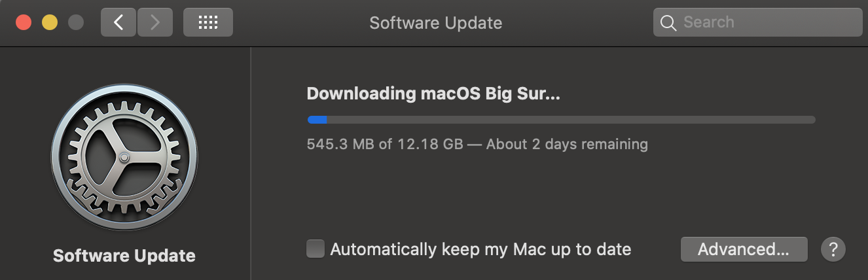Minimize the window with the yellow button
The image size is (868, 280).
point(50,22)
